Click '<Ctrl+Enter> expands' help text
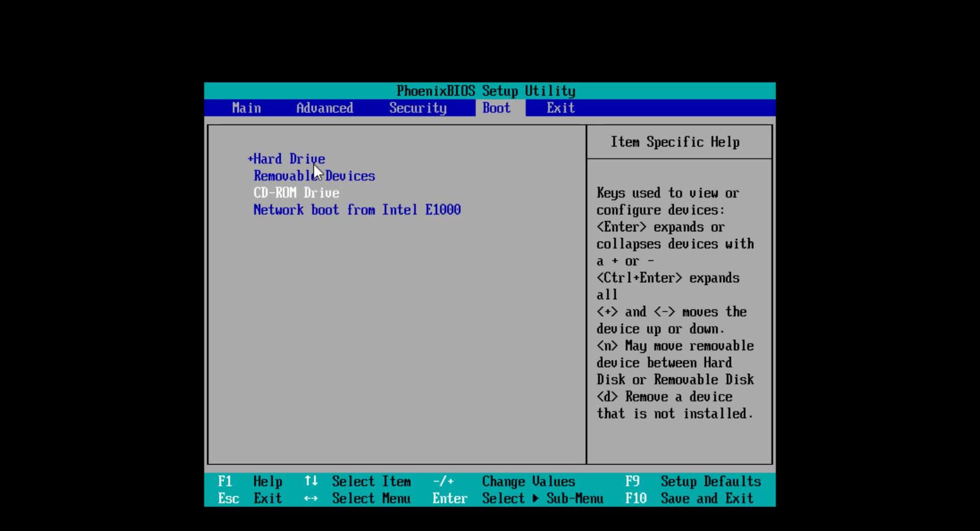Screen dimensions: 980x531 coord(668,278)
